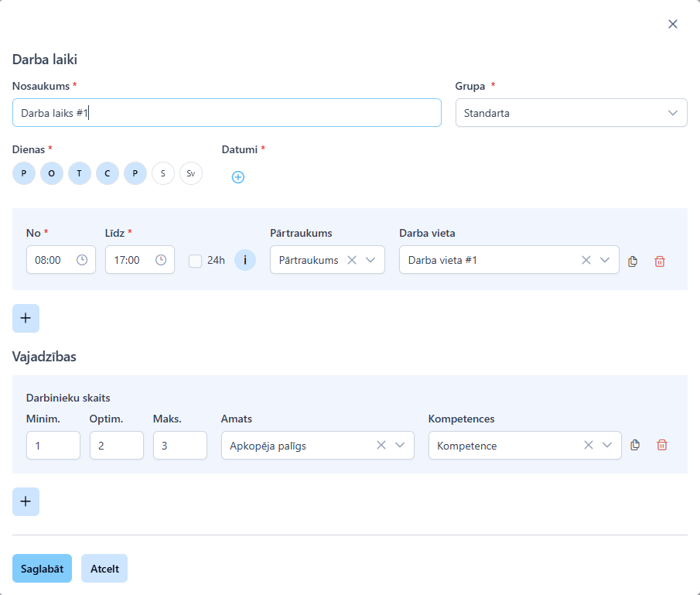Expand the Pārtraukums dropdown

tap(370, 260)
